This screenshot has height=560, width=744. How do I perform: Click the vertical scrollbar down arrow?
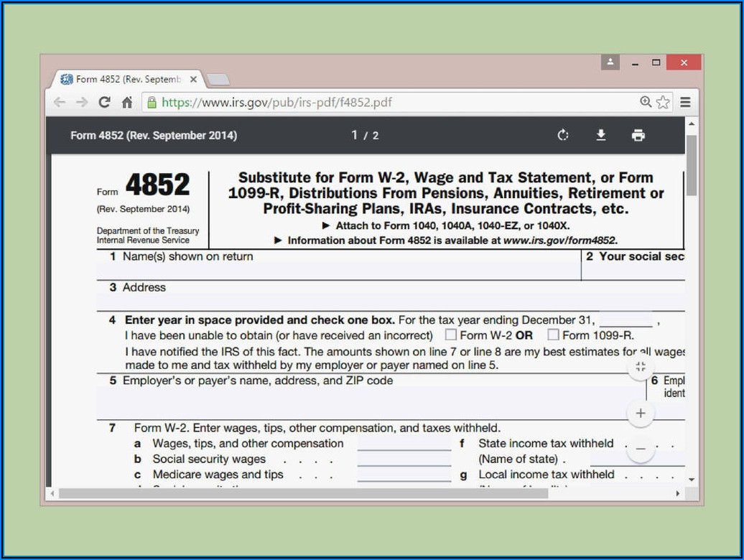[691, 480]
